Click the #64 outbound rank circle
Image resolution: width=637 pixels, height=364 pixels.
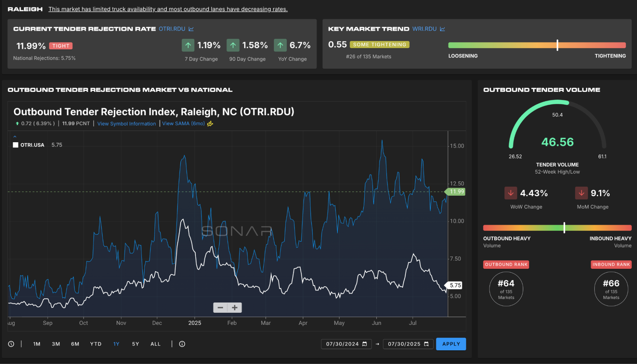(x=506, y=289)
